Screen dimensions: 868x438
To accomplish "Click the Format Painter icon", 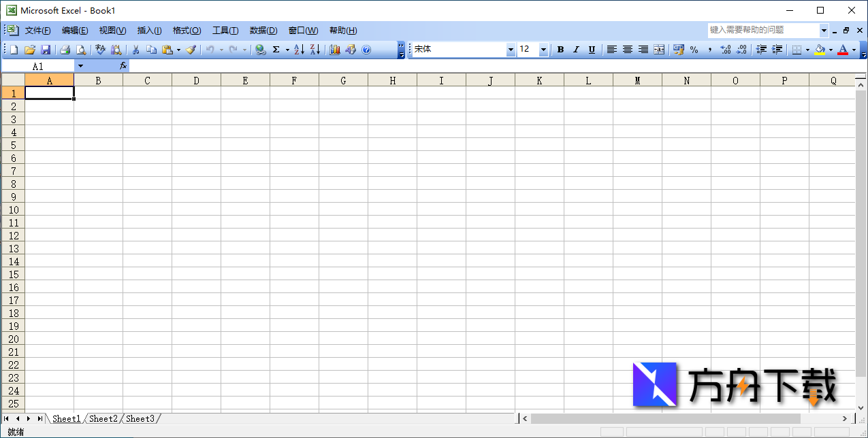I will pos(190,49).
